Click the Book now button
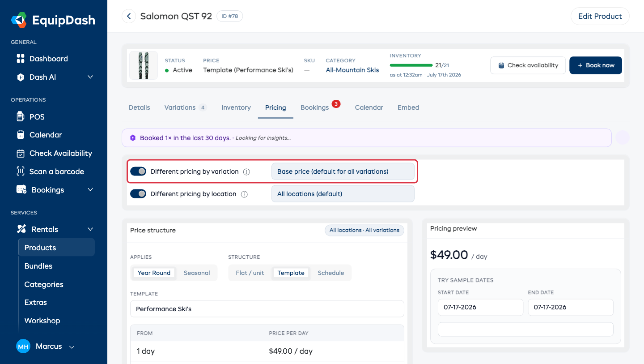644x364 pixels. point(596,65)
